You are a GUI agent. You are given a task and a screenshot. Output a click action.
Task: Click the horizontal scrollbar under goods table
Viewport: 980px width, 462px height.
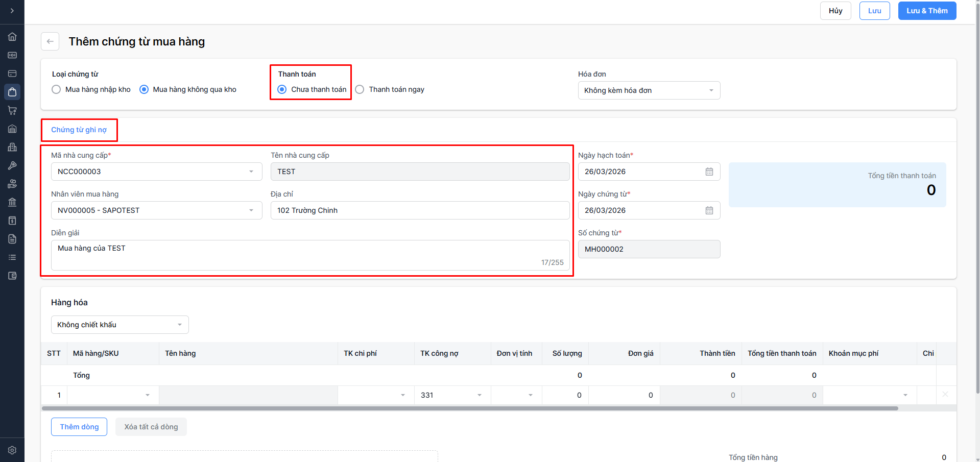(x=470, y=408)
